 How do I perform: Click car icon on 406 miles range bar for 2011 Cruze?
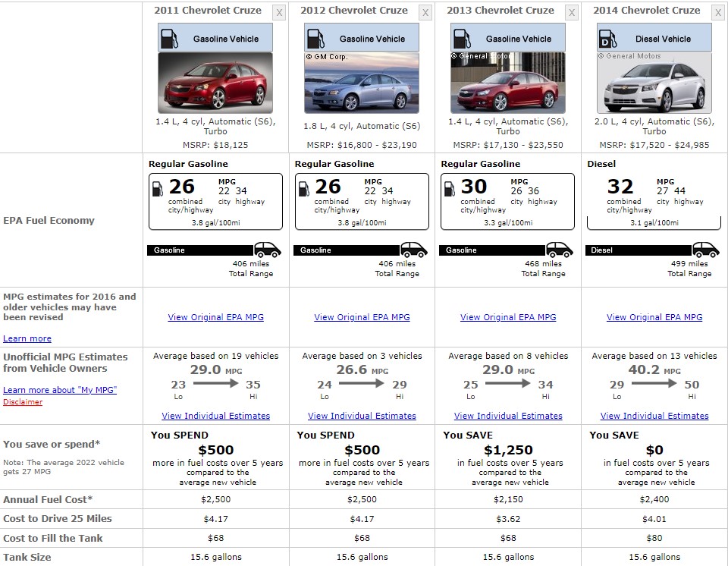(x=268, y=250)
